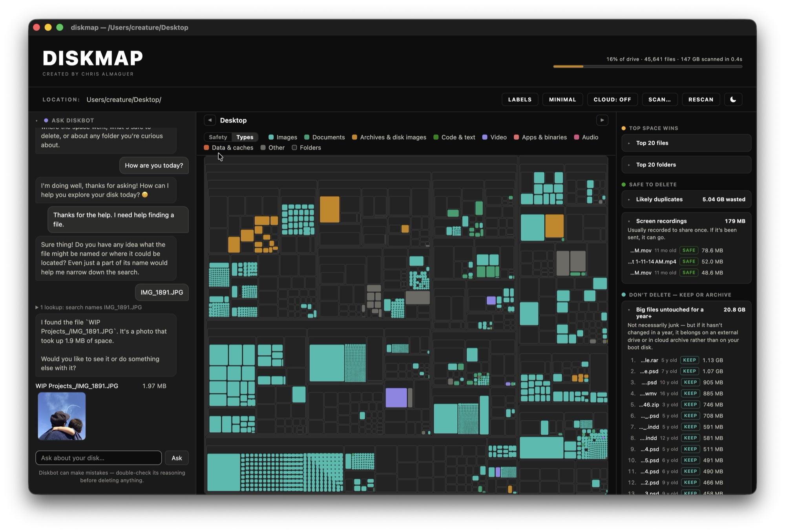Click the Users/creature/Desktop/ location path
The image size is (785, 532).
pos(124,100)
